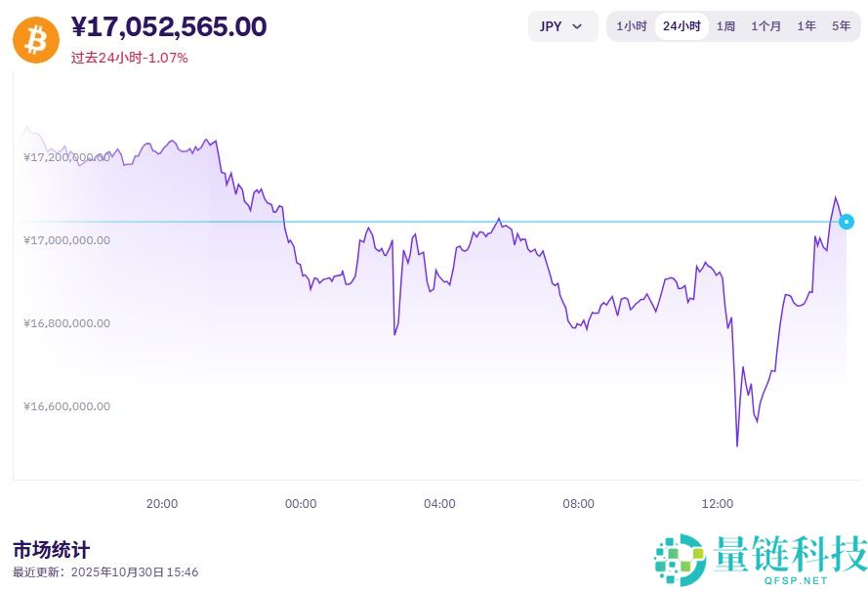Viewport: 868px width, 591px height.
Task: Switch chart to 1个月 range
Action: coord(765,26)
